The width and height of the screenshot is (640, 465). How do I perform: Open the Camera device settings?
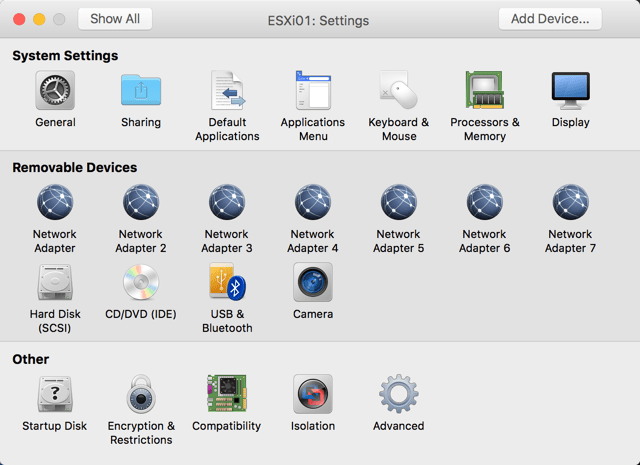pos(313,283)
